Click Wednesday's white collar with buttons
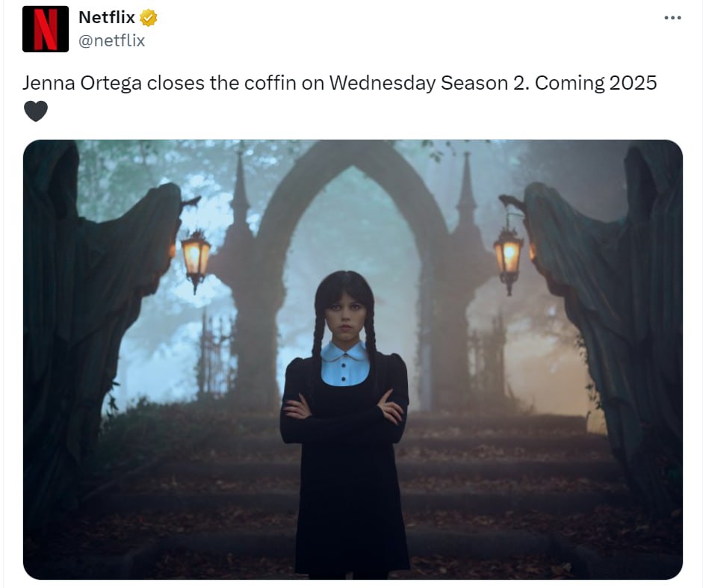703x588 pixels. [345, 363]
